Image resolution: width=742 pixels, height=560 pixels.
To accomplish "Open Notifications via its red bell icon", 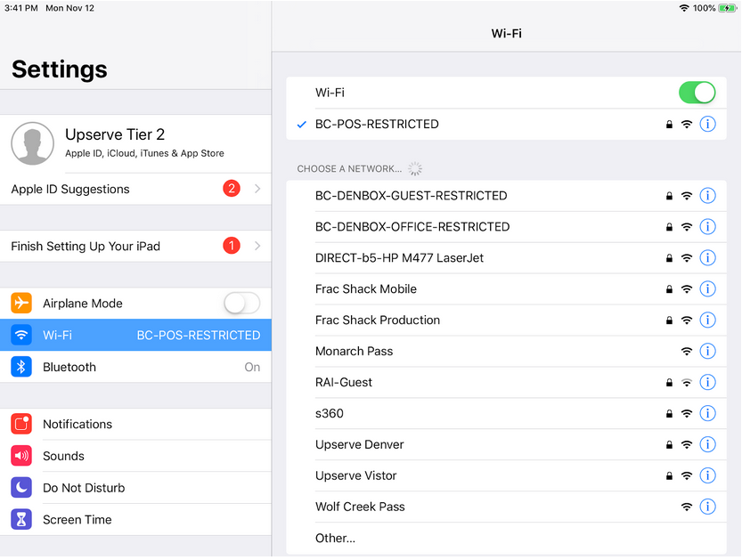I will pos(20,424).
